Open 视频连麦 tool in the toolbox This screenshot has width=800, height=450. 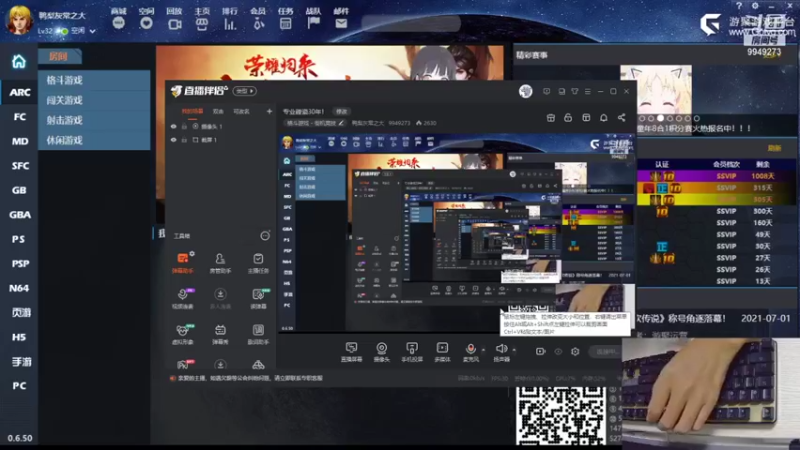point(183,298)
